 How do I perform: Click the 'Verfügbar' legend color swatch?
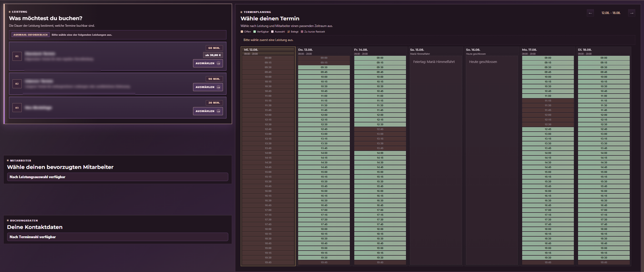pos(255,32)
